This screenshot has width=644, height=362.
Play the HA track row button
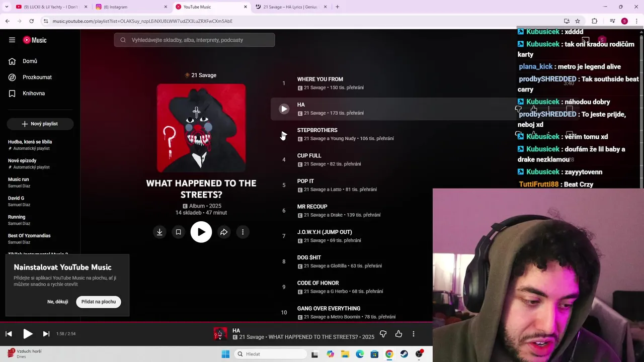pyautogui.click(x=284, y=109)
